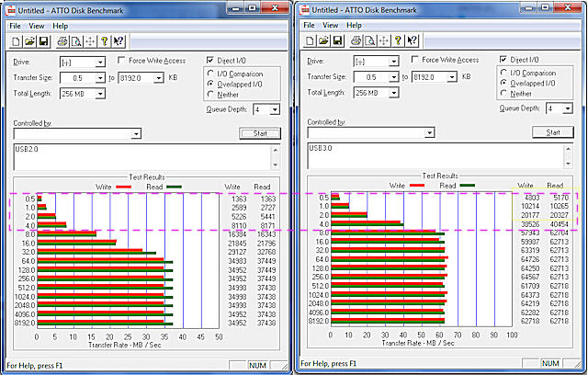Open 8192.0 transfer size dropdown in USB2.0 window
The width and height of the screenshot is (588, 375).
(159, 78)
